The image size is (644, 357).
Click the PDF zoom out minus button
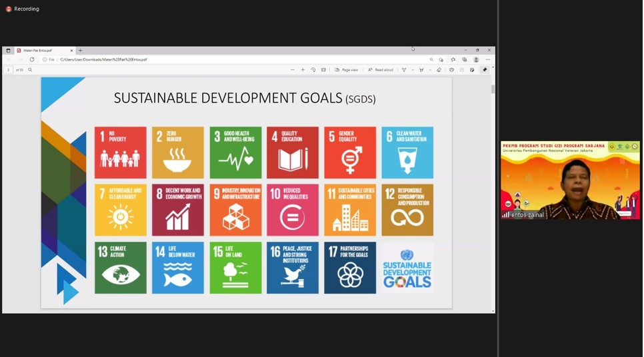point(292,70)
